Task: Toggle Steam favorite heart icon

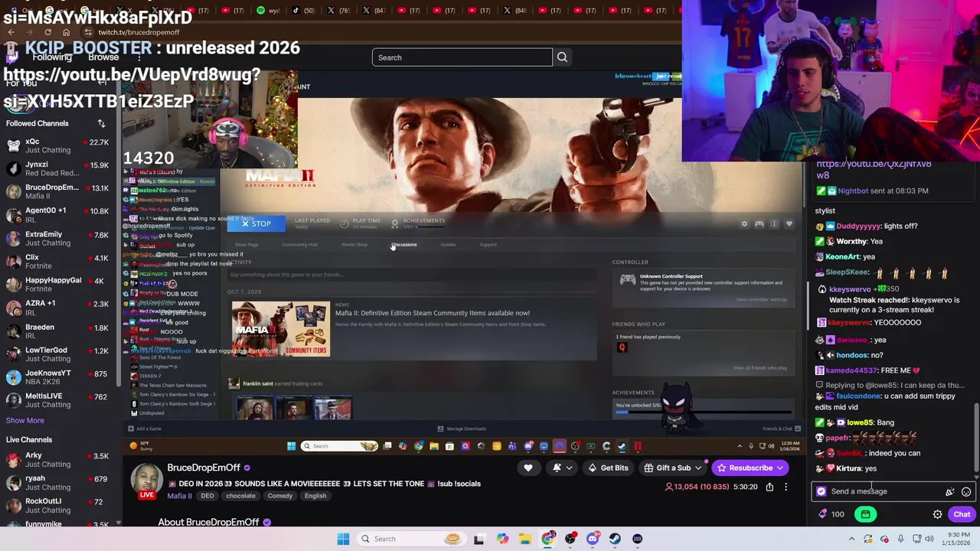Action: tap(789, 224)
